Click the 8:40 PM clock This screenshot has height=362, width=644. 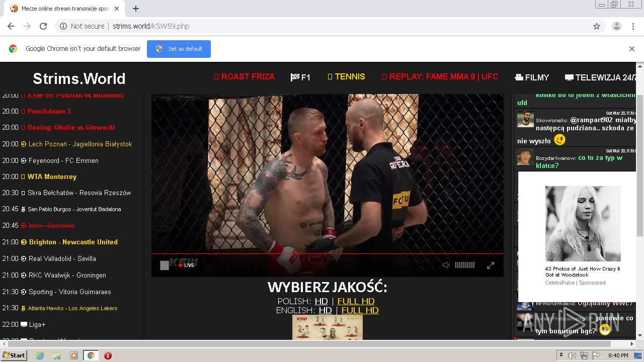point(618,355)
